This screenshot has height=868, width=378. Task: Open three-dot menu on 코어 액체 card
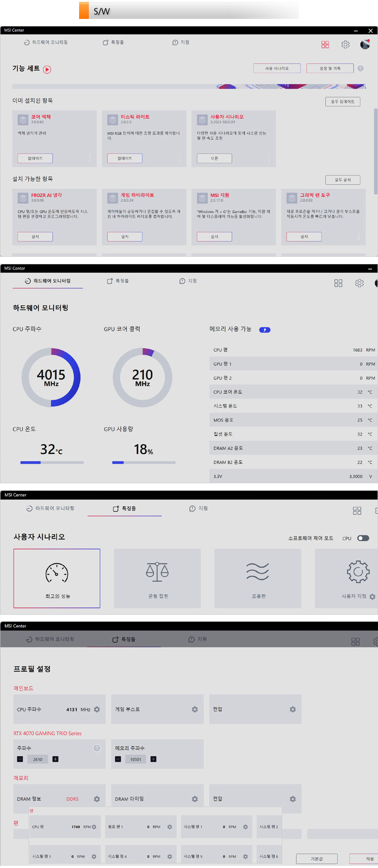90,158
